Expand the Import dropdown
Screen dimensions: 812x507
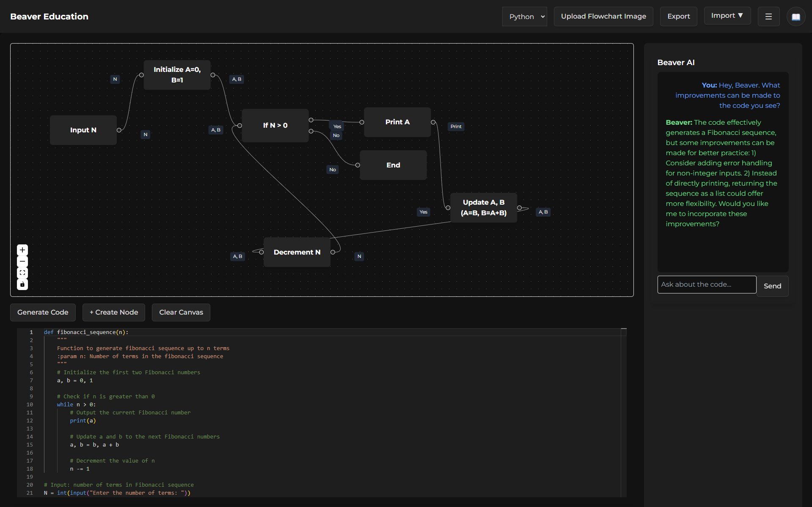pyautogui.click(x=727, y=16)
